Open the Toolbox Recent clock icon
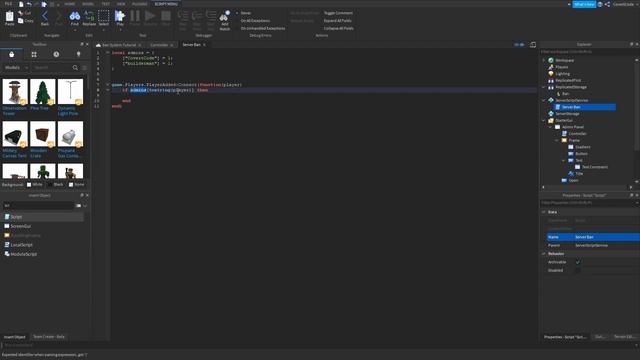 tap(56, 54)
